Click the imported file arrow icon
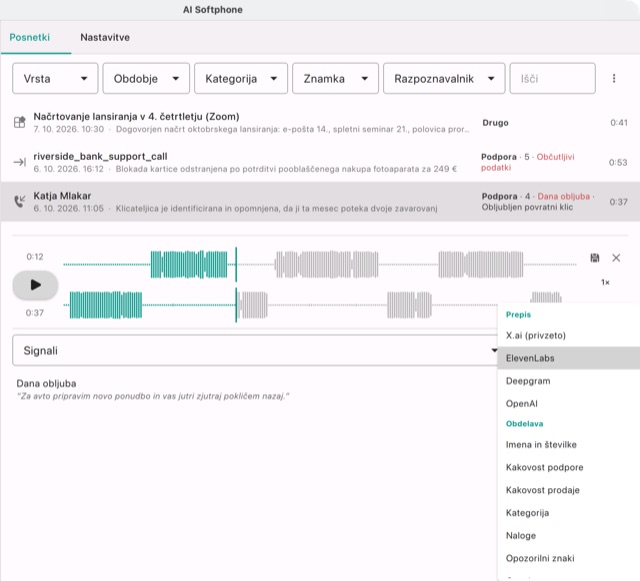The width and height of the screenshot is (640, 581). point(20,162)
